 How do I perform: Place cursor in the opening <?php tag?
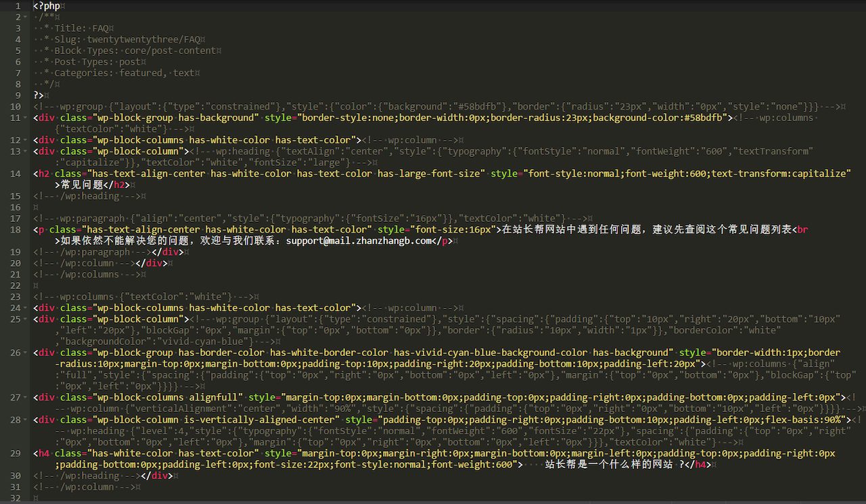point(46,6)
